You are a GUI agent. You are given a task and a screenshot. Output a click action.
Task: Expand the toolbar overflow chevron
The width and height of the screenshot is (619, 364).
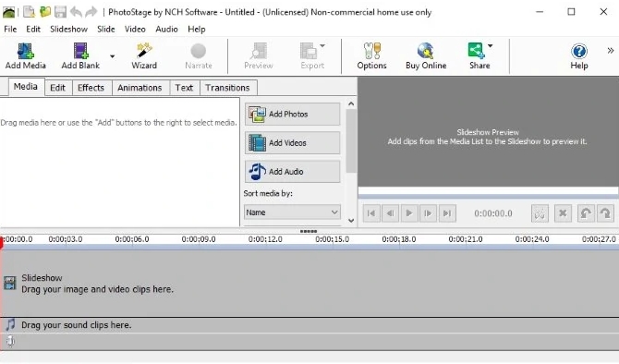tap(611, 50)
